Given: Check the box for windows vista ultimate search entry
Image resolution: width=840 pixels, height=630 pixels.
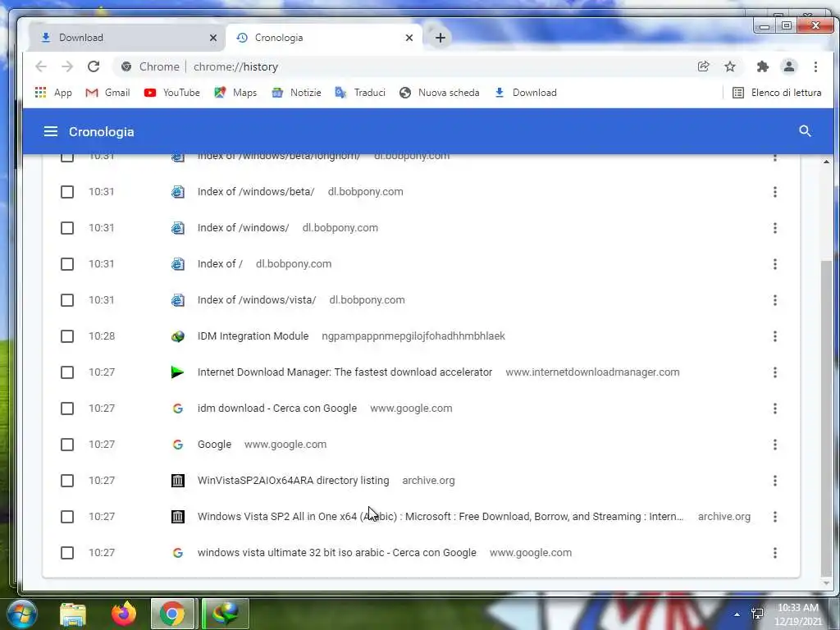Looking at the screenshot, I should pyautogui.click(x=67, y=552).
